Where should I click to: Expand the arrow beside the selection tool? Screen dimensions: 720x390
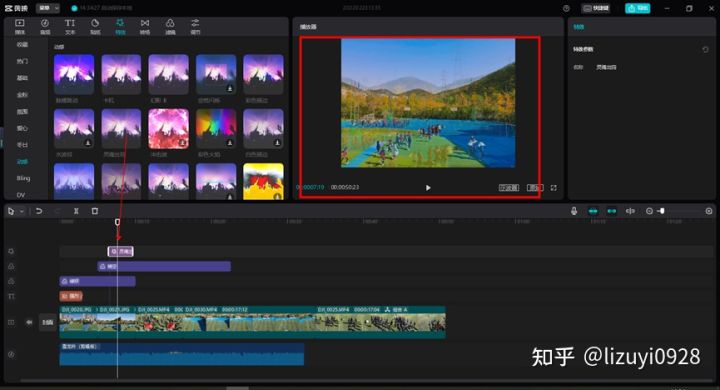click(x=22, y=211)
